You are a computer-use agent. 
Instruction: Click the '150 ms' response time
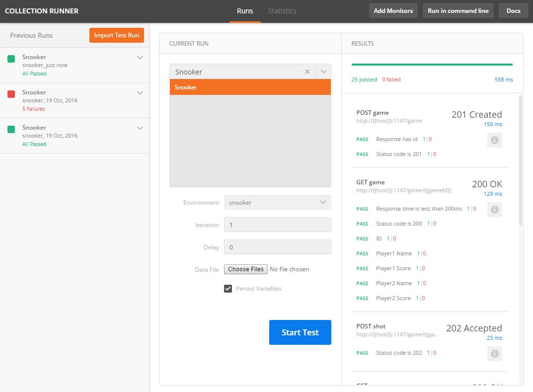pyautogui.click(x=493, y=124)
